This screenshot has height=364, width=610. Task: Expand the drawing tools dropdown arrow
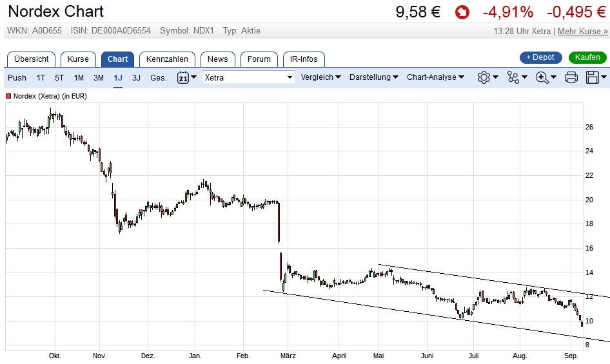tap(524, 77)
